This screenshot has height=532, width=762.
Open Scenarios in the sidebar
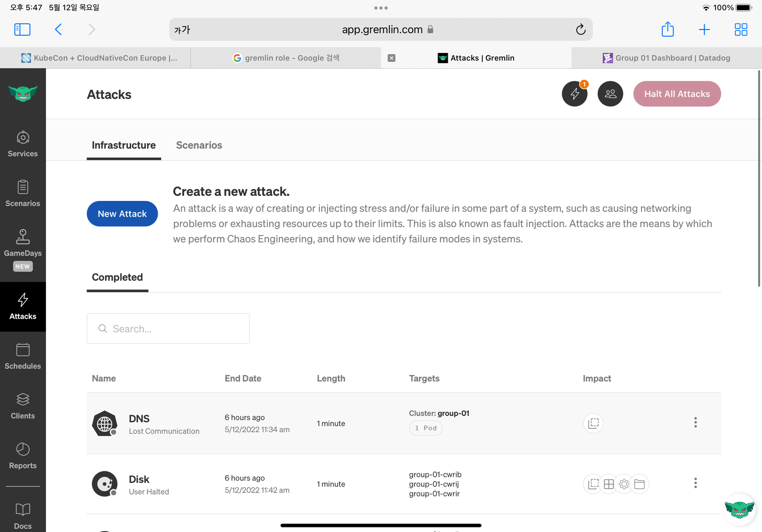[x=23, y=194]
